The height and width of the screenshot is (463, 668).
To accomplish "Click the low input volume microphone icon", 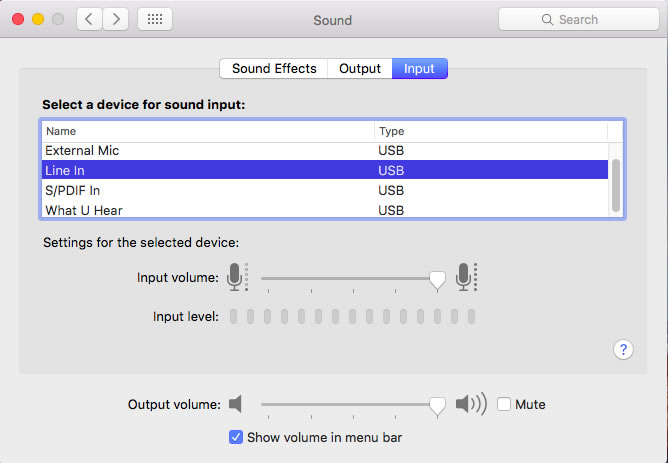I will click(237, 277).
